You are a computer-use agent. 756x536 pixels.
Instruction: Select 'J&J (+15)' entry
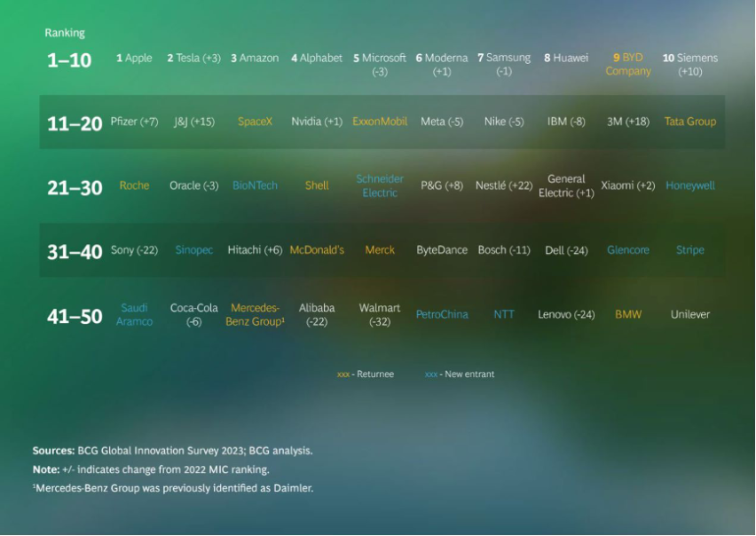tap(193, 122)
